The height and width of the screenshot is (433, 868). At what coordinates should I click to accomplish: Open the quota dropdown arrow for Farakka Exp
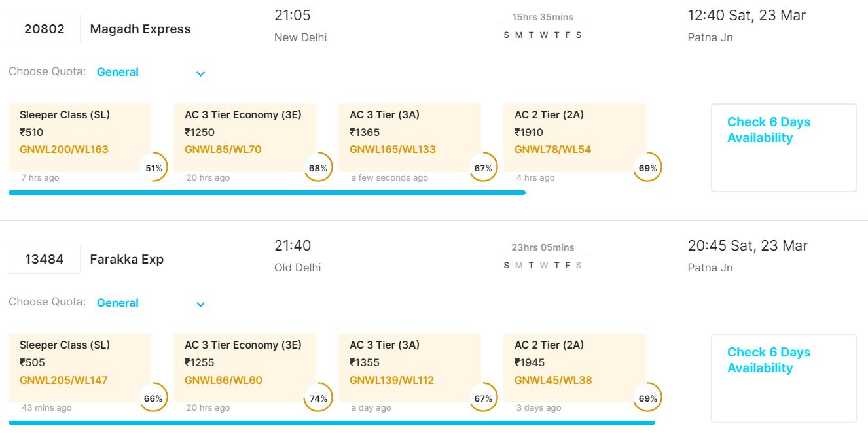click(x=201, y=304)
